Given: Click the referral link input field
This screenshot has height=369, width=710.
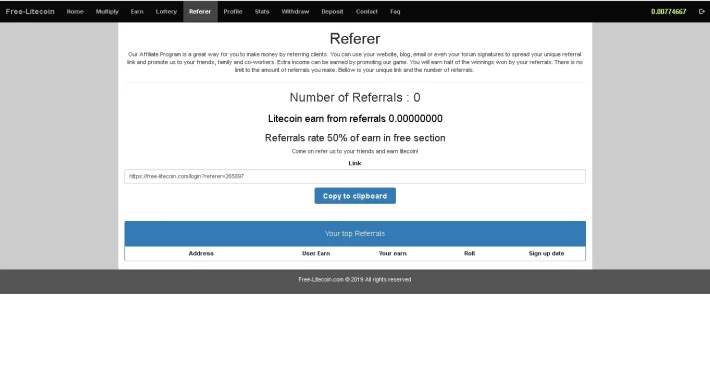Looking at the screenshot, I should tap(355, 177).
